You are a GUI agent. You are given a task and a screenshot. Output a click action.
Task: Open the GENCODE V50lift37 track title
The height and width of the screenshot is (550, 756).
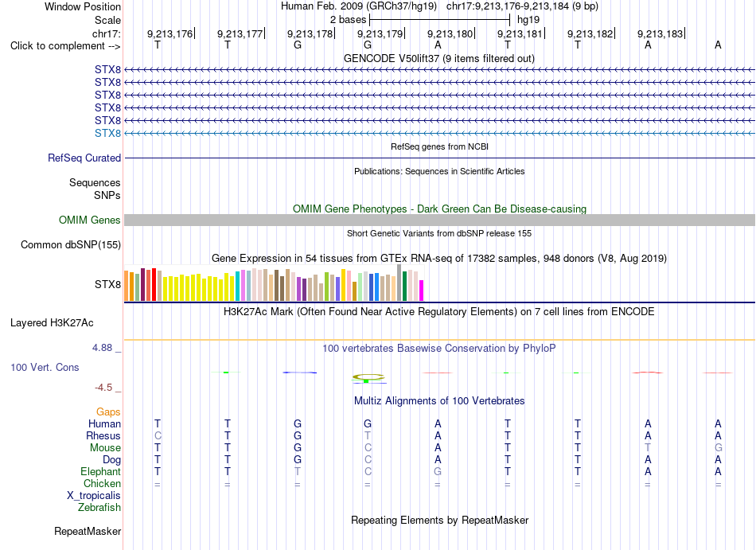coord(439,58)
